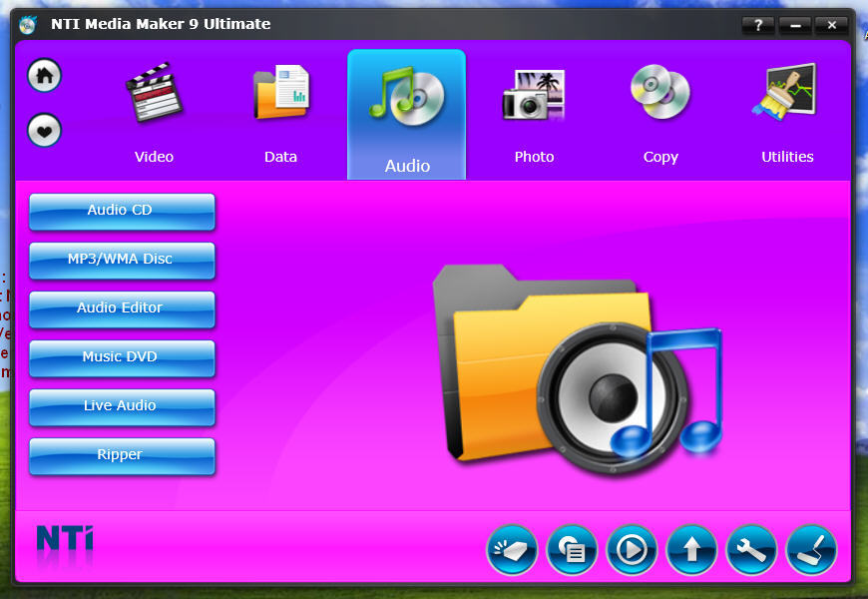Click the eject arrow icon at bottom
Screen dimensions: 868x599
691,550
